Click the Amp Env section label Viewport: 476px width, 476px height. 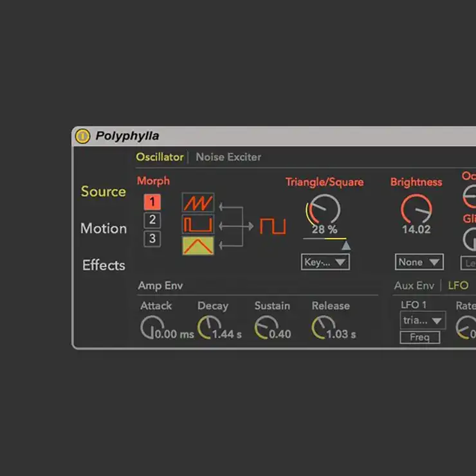[x=160, y=286]
